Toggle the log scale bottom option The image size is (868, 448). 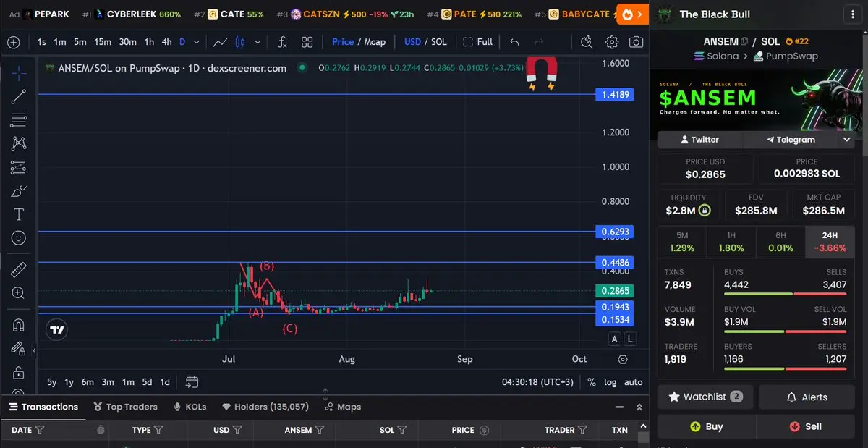click(x=610, y=382)
